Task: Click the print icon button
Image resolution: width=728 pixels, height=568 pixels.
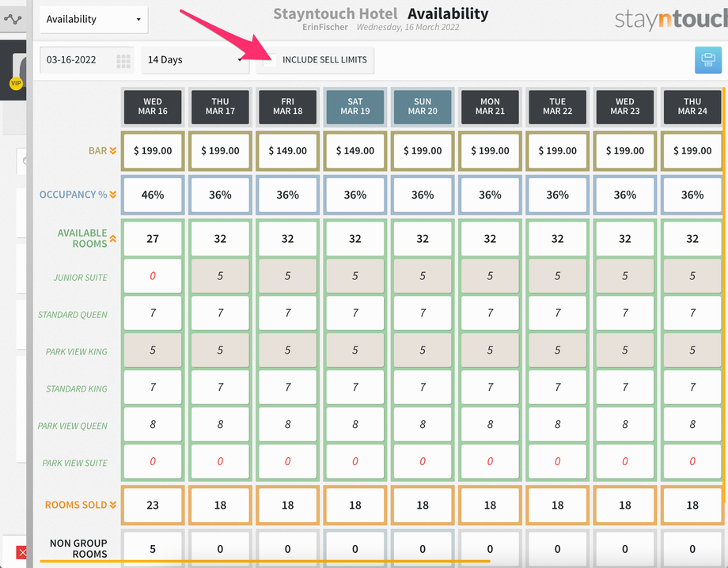Action: [x=708, y=60]
